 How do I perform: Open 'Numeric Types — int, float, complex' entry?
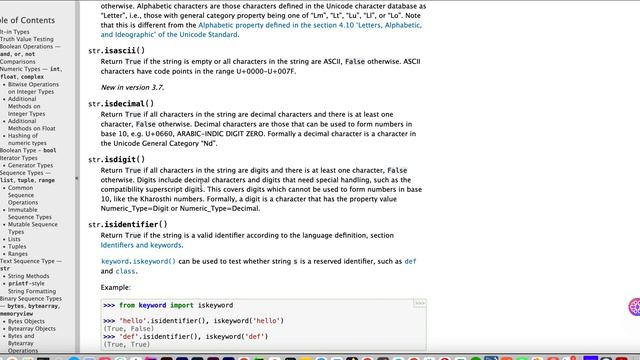click(x=31, y=73)
